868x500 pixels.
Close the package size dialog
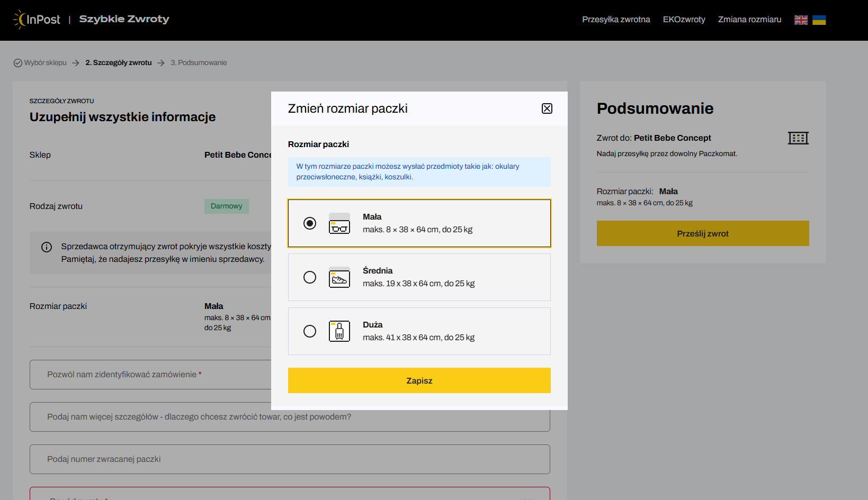(547, 108)
